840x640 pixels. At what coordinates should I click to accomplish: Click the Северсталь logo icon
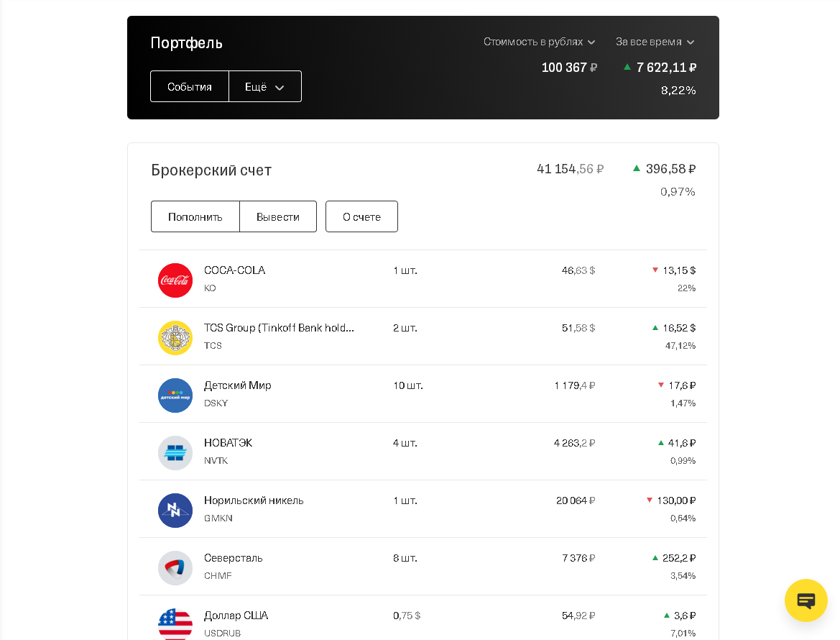coord(175,568)
